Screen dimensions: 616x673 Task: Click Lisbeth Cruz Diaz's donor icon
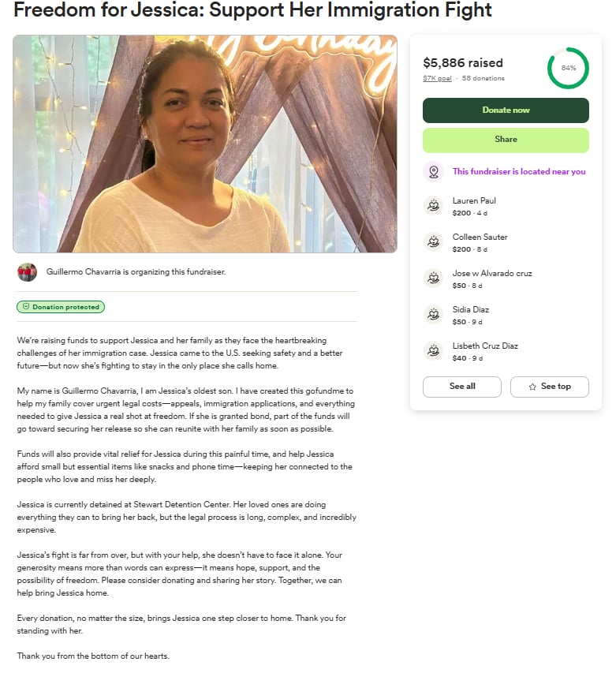(x=433, y=350)
